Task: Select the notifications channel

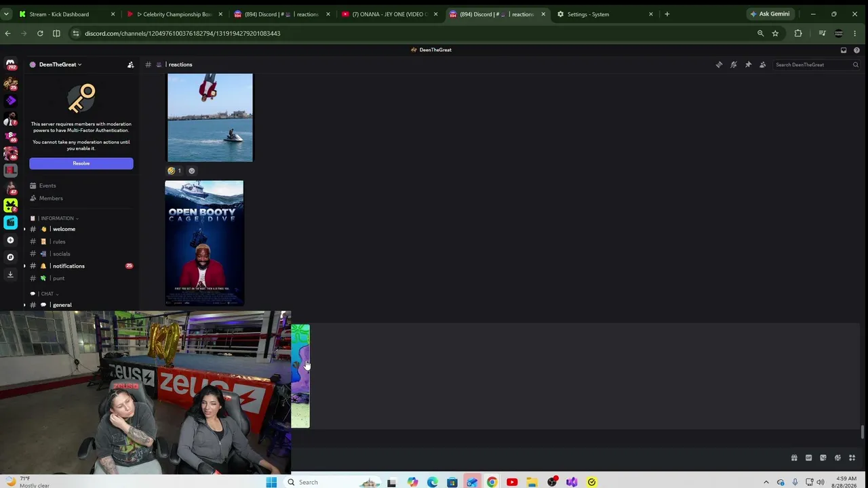Action: [x=81, y=266]
